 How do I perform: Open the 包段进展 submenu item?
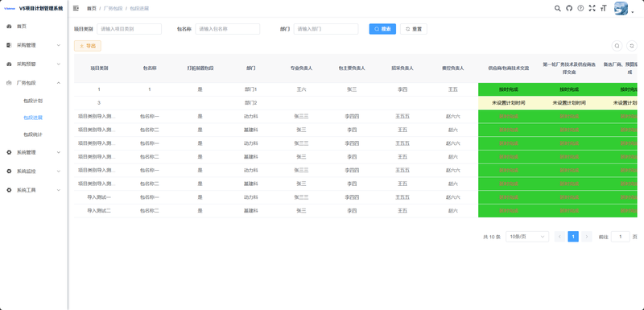[33, 118]
